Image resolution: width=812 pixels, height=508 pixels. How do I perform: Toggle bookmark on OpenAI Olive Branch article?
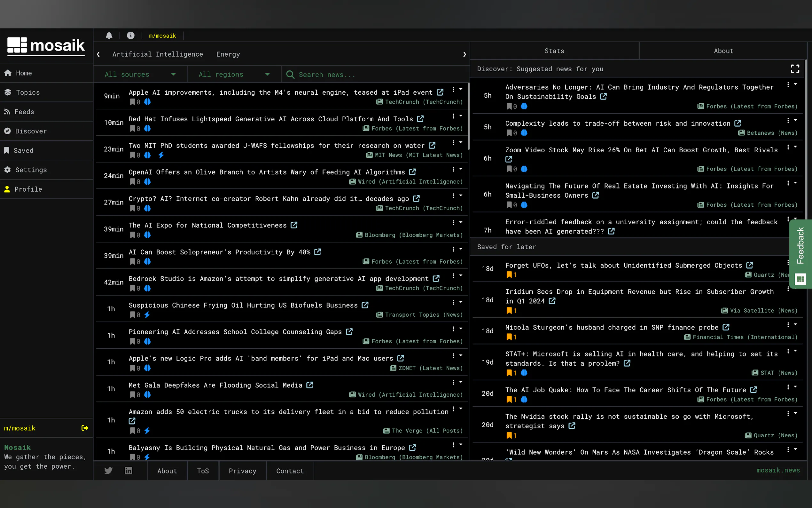click(133, 182)
